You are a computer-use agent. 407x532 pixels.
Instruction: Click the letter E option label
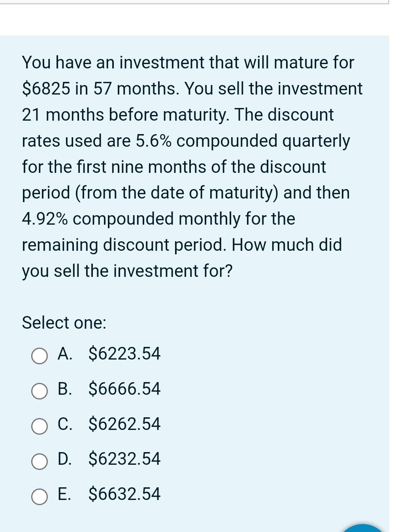(x=65, y=494)
